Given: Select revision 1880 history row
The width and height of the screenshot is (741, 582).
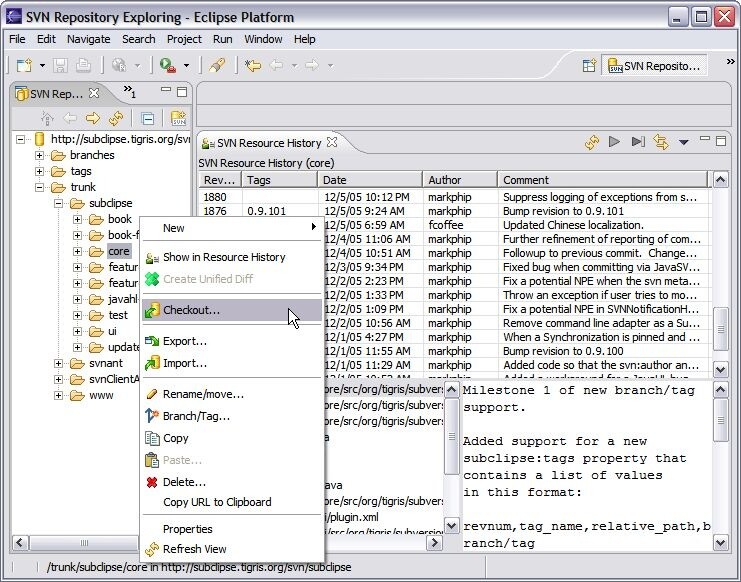Looking at the screenshot, I should 454,197.
